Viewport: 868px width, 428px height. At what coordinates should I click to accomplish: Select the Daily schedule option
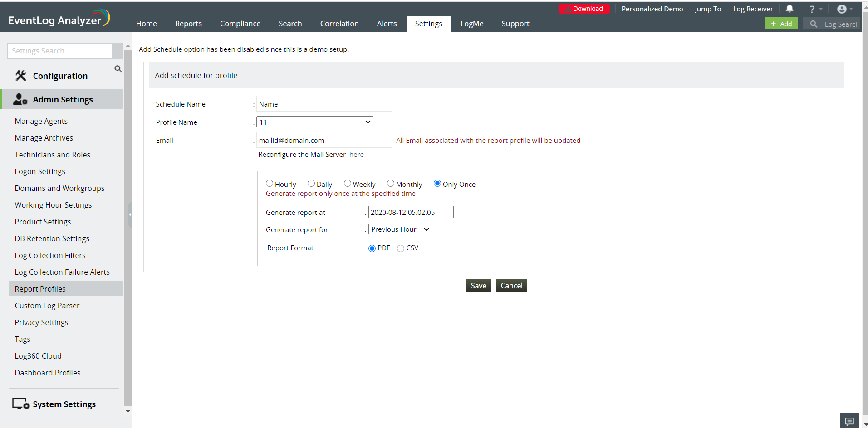click(311, 184)
